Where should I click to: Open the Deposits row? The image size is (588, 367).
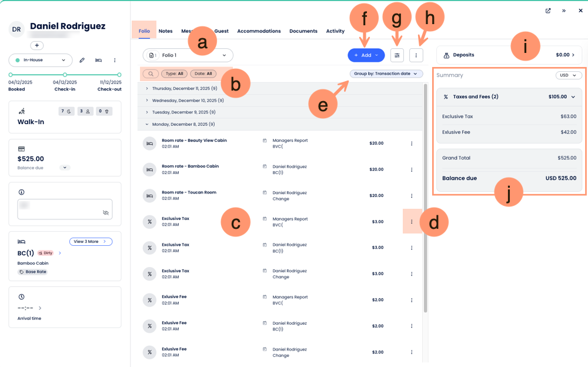tap(510, 55)
